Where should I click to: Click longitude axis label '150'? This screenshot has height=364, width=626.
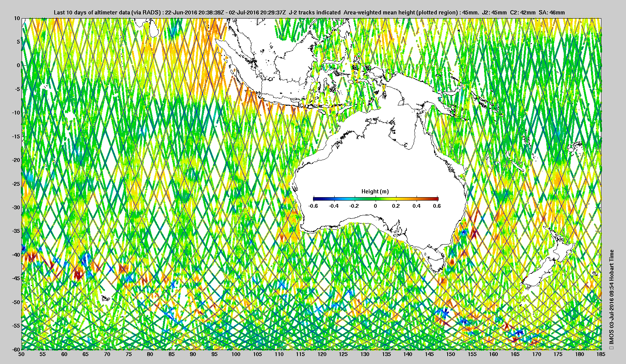[451, 354]
